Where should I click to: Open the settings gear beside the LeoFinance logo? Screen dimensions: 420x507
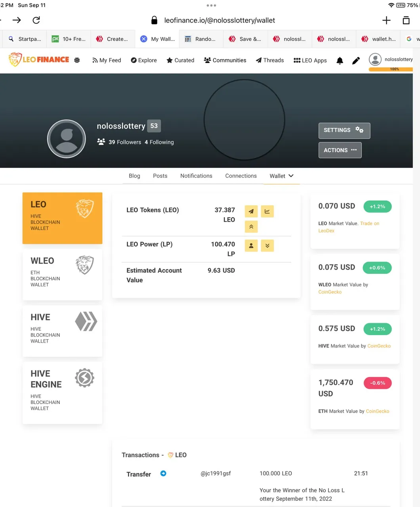[77, 60]
